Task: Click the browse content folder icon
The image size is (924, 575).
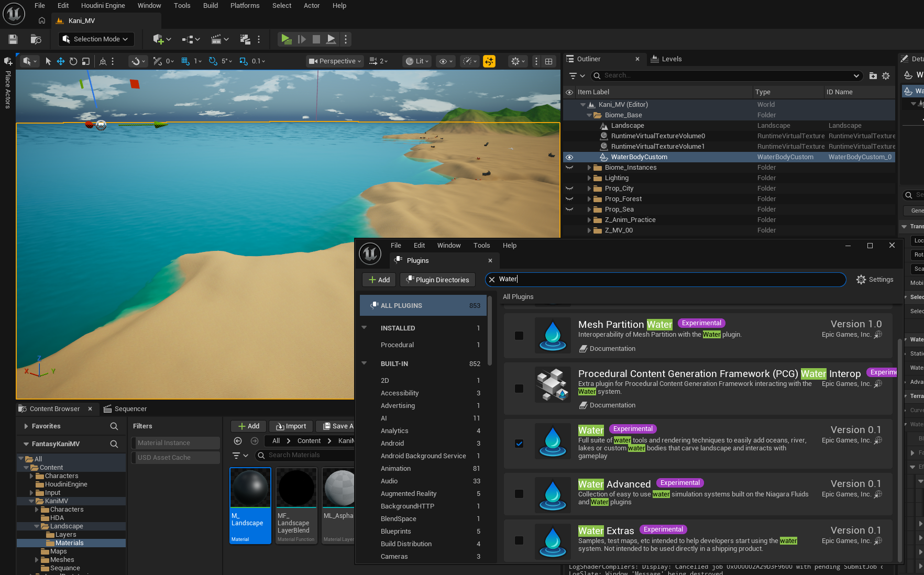Action: 36,39
